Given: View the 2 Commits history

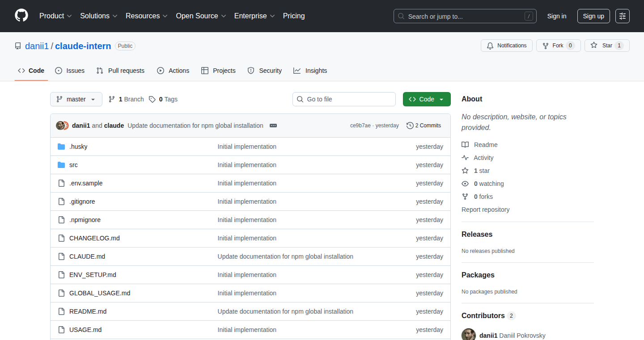Looking at the screenshot, I should click(x=424, y=126).
